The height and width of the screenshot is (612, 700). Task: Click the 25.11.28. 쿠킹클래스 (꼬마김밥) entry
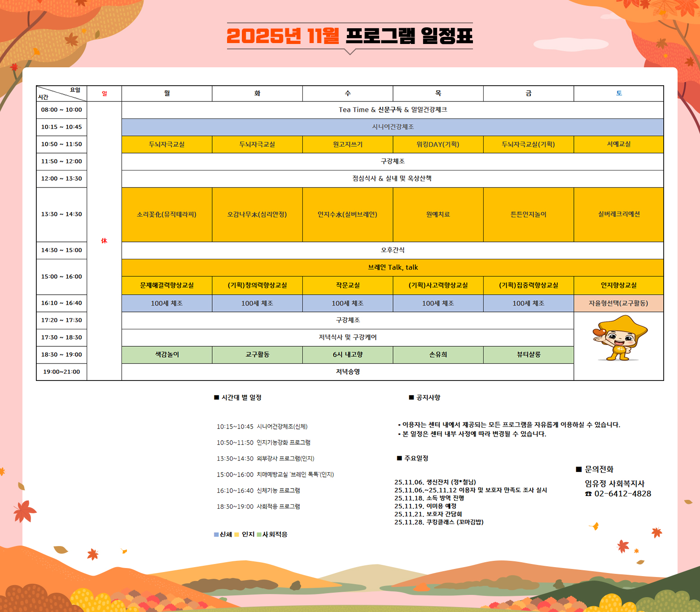tap(439, 522)
